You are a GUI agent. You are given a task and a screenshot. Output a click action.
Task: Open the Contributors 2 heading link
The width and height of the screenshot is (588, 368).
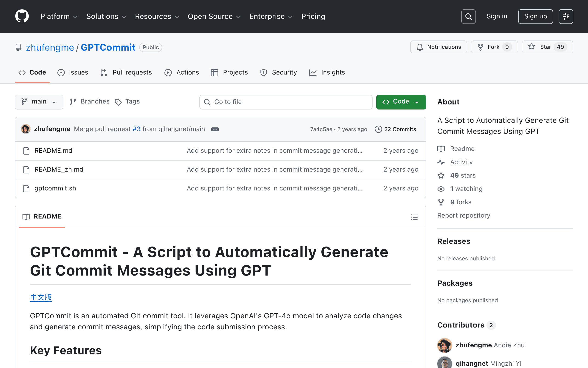(x=466, y=325)
